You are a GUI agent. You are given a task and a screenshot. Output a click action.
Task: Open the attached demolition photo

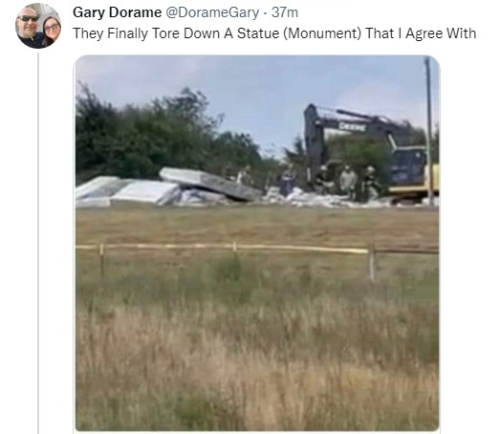click(257, 243)
